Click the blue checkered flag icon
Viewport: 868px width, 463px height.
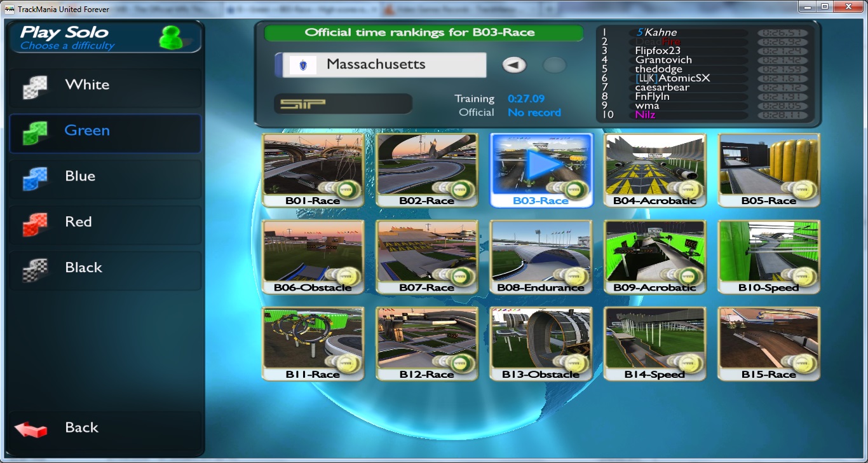pyautogui.click(x=34, y=179)
